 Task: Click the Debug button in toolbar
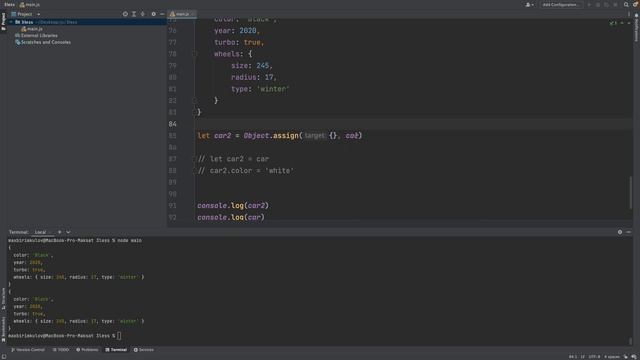pyautogui.click(x=598, y=4)
